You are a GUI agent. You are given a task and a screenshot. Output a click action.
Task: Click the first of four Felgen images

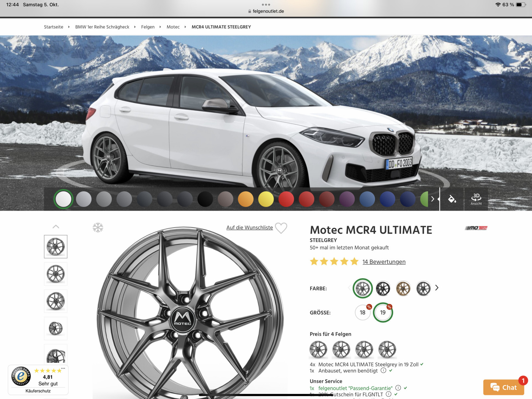click(x=319, y=349)
